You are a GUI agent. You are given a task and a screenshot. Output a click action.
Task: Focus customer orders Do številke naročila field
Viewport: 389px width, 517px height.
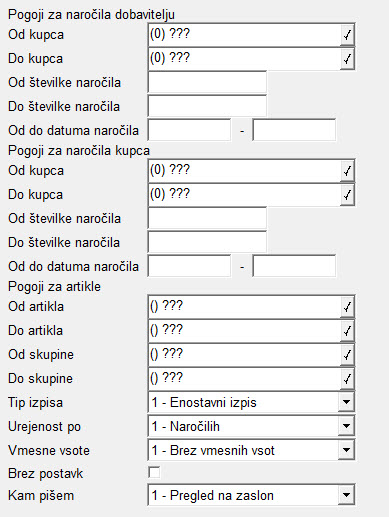click(x=207, y=242)
